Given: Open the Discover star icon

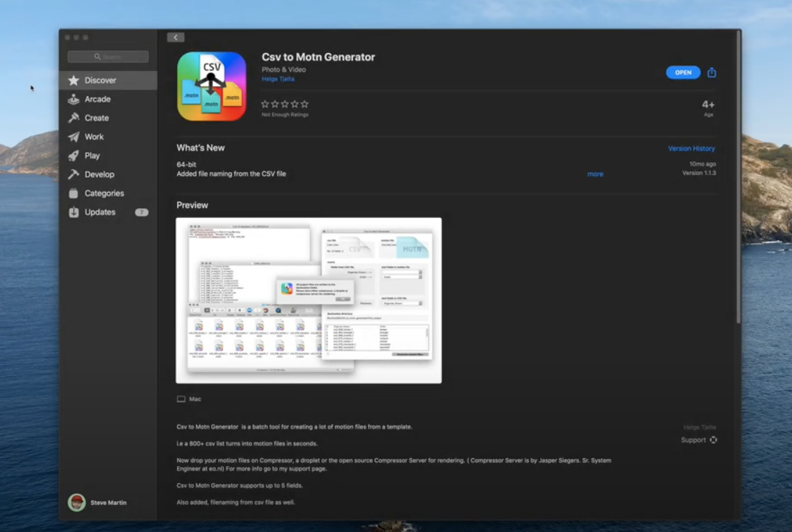Looking at the screenshot, I should pos(74,80).
